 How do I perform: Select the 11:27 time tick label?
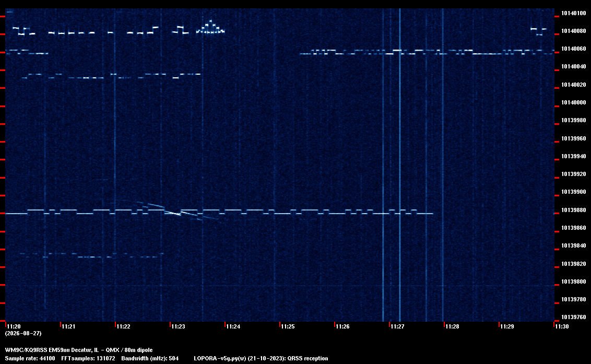point(397,326)
